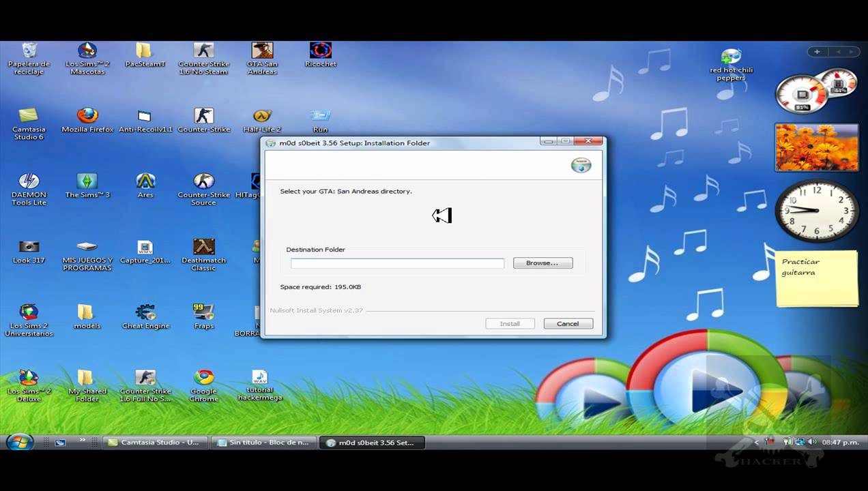Click the Practicar guitarra sticky note
This screenshot has height=491, width=868.
point(817,278)
